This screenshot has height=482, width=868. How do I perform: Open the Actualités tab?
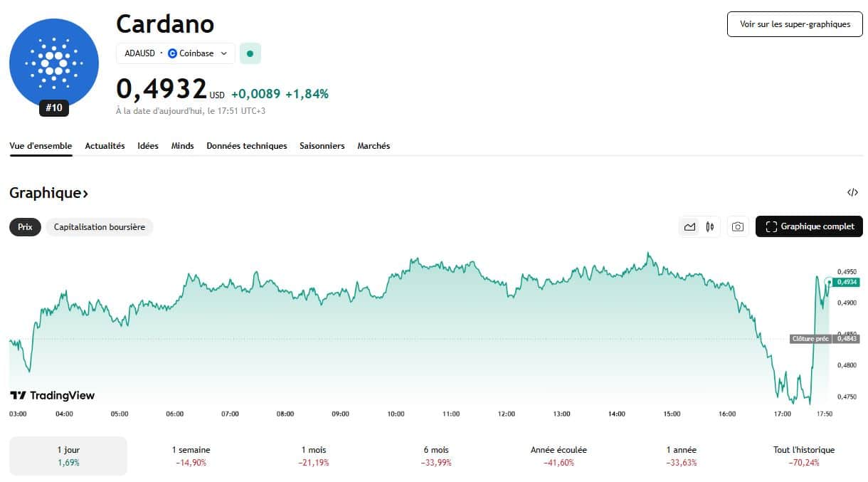click(x=105, y=146)
